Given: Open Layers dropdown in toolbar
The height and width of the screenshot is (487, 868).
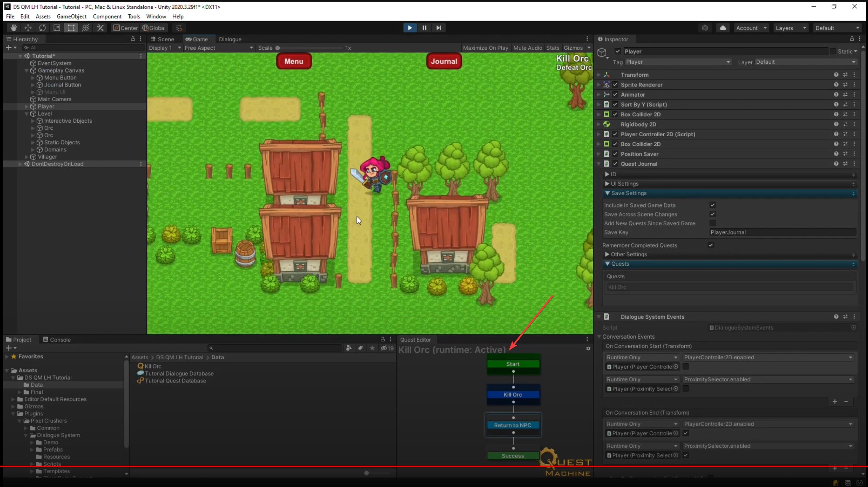Looking at the screenshot, I should click(791, 28).
